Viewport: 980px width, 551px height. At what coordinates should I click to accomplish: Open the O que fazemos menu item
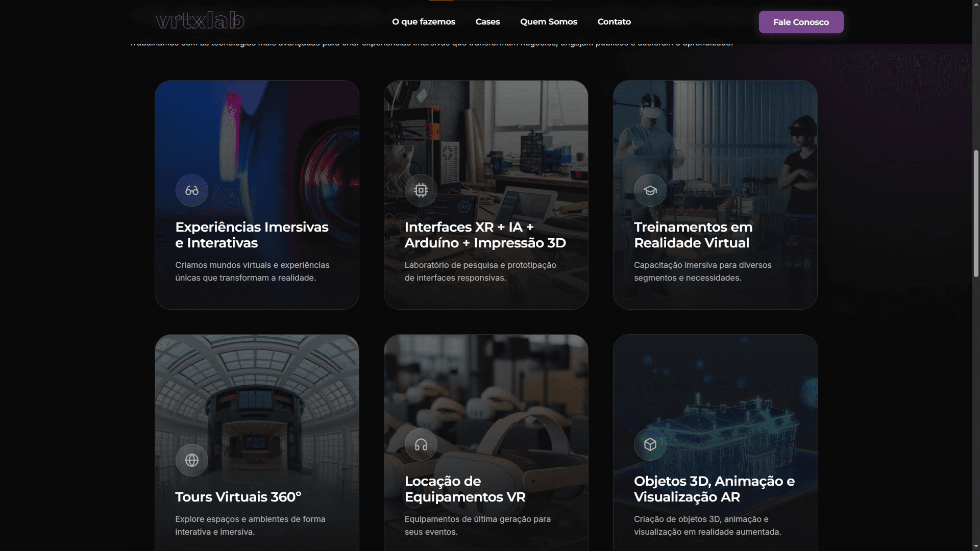pos(424,21)
